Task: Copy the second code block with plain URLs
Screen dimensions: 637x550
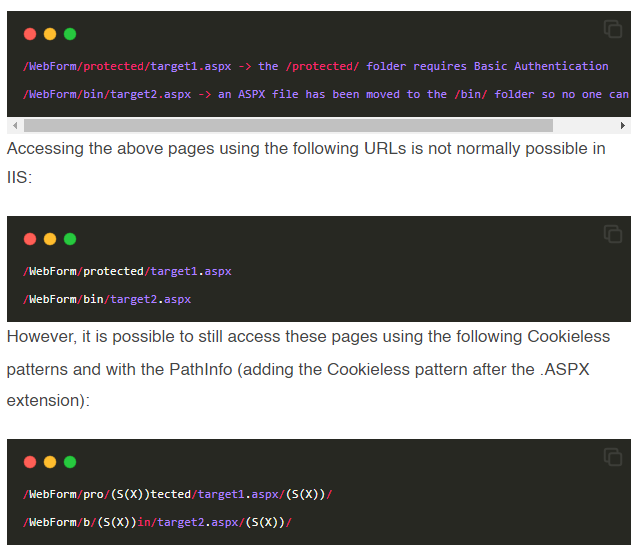Action: pos(613,234)
